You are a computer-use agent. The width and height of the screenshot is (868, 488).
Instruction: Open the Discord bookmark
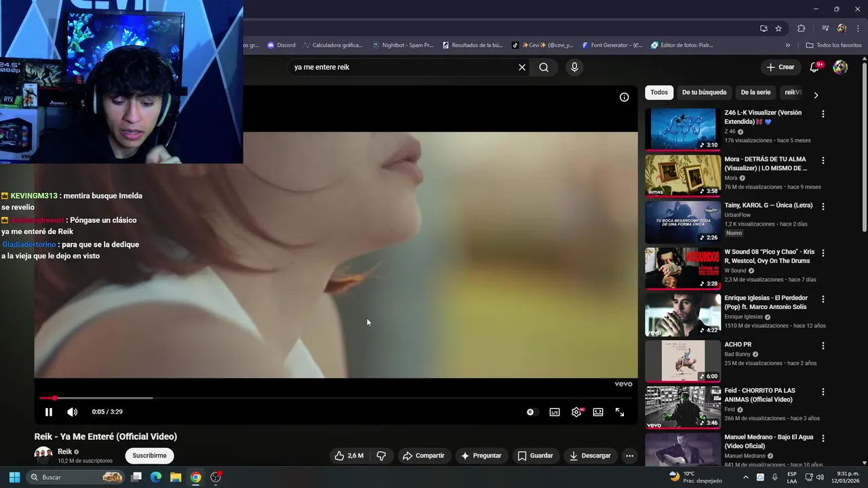(281, 45)
